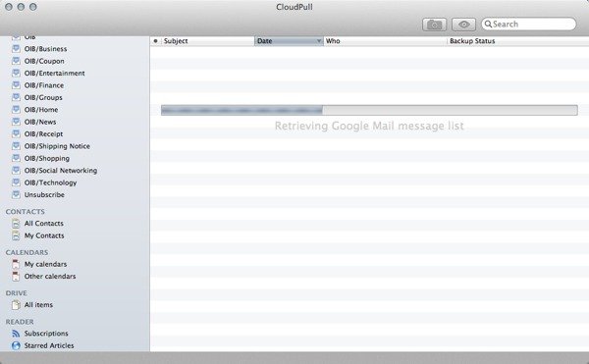Open the OIB/Finance label text

click(44, 85)
